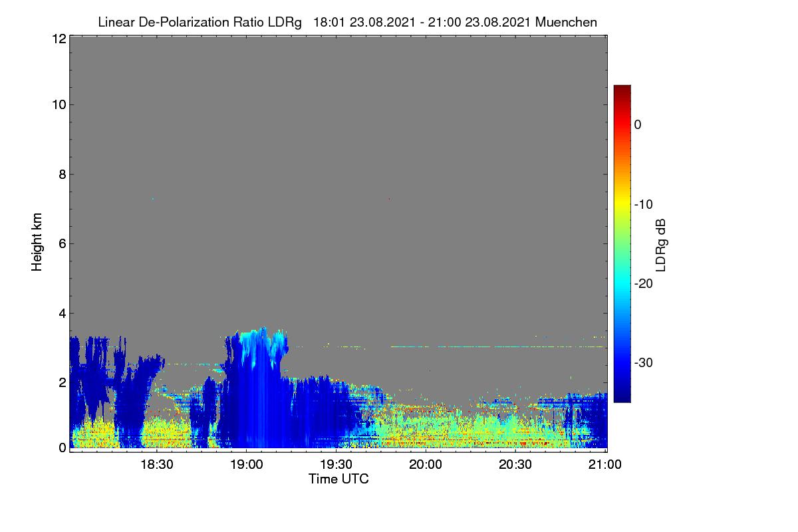798x532 pixels.
Task: Click the 20:30 time tick label
Action: (515, 465)
